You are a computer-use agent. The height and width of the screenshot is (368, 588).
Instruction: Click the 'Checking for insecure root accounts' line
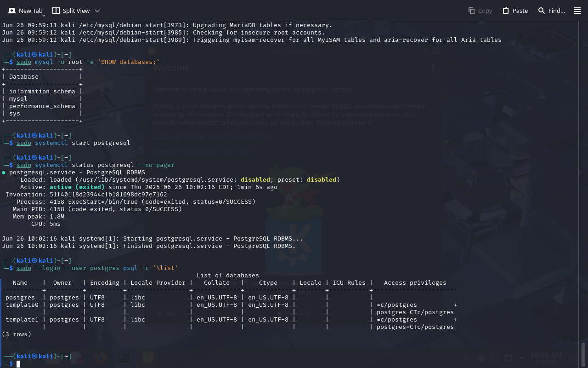[164, 33]
